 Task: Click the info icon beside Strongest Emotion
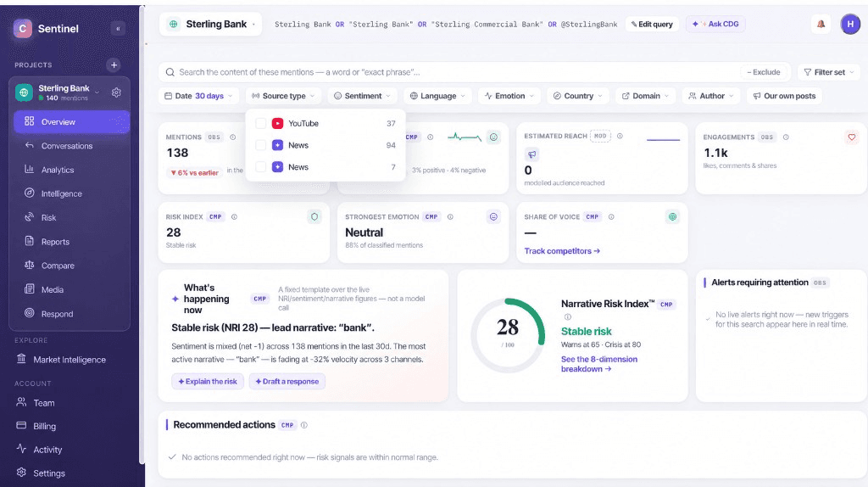pos(450,216)
